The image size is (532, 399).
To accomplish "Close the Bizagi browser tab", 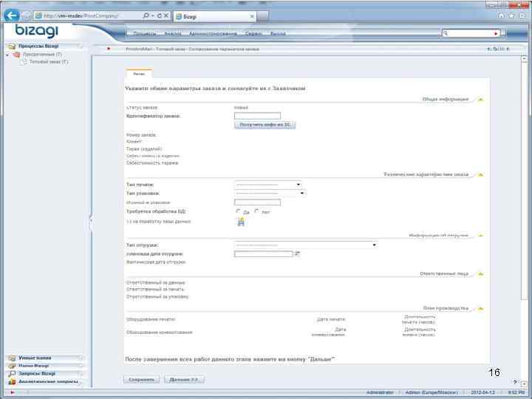I will pyautogui.click(x=252, y=16).
